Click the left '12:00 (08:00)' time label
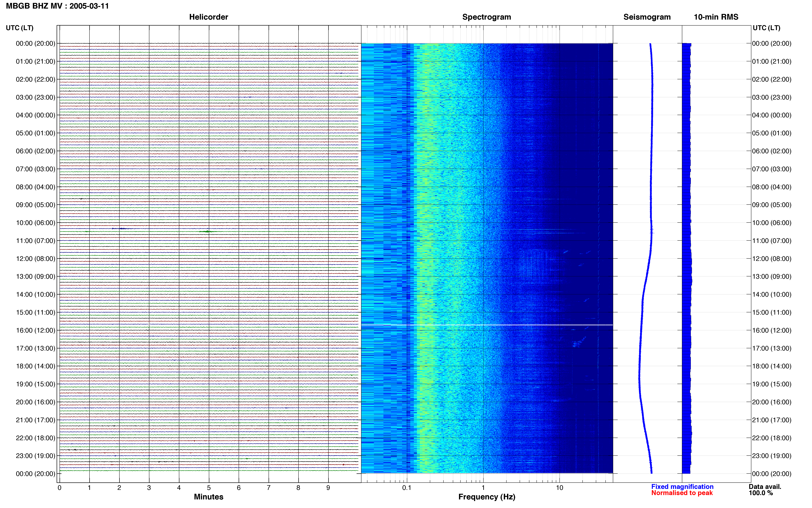 (36, 259)
